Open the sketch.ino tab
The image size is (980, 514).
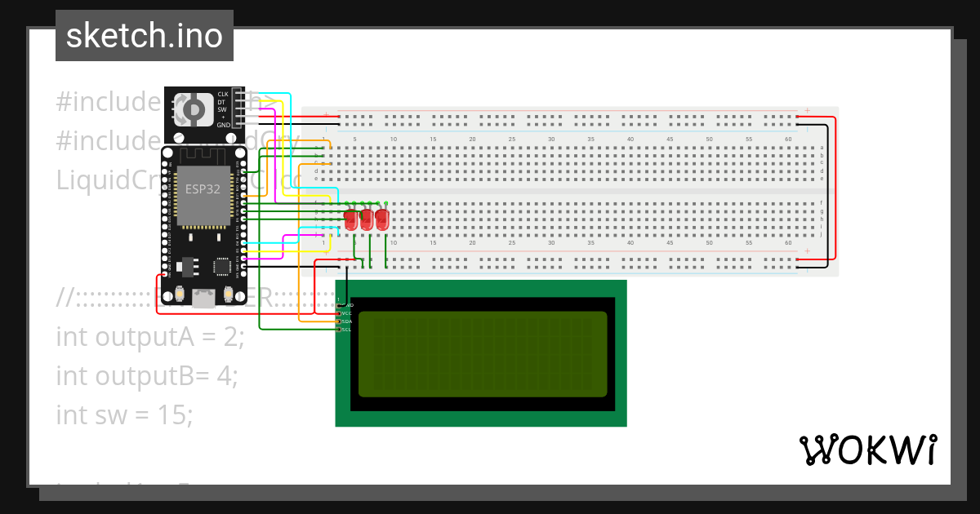click(144, 34)
